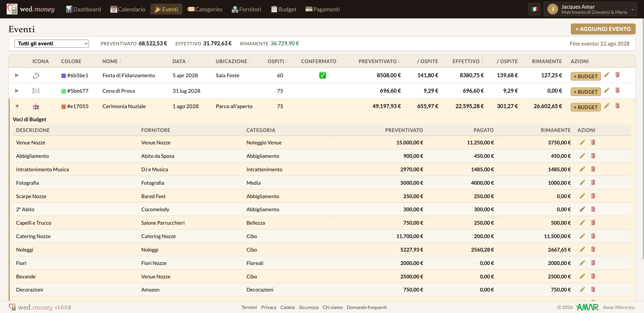Open the Fornitori menu
Image resolution: width=644 pixels, height=313 pixels.
click(247, 9)
